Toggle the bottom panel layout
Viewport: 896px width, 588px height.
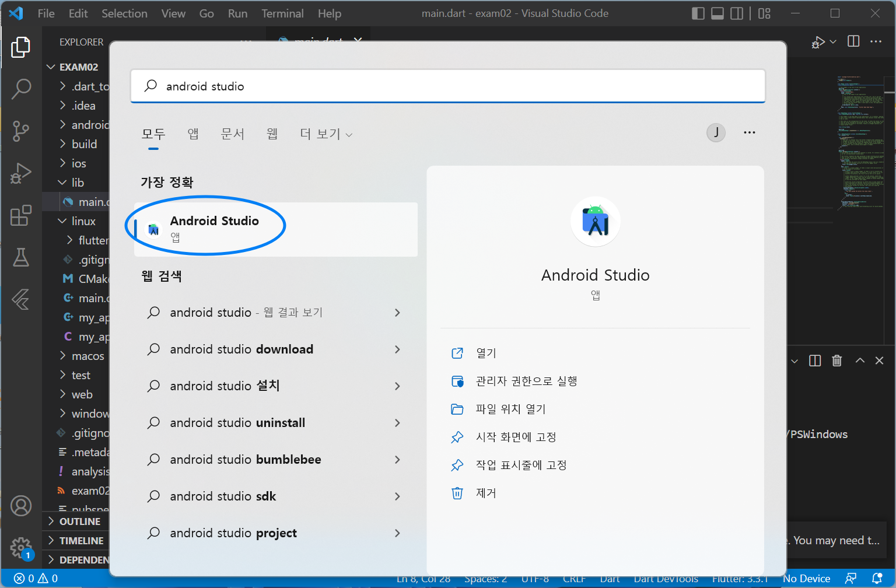coord(717,13)
